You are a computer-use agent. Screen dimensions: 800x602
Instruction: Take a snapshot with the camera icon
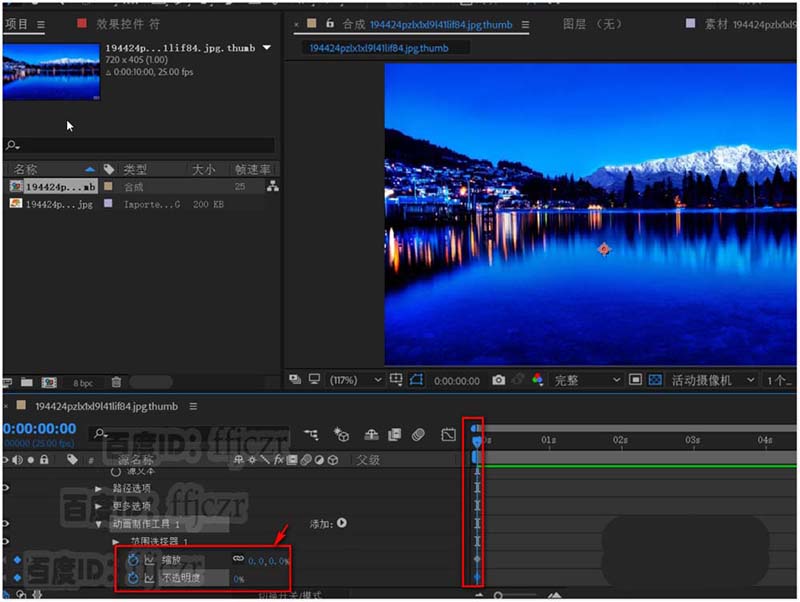point(498,380)
